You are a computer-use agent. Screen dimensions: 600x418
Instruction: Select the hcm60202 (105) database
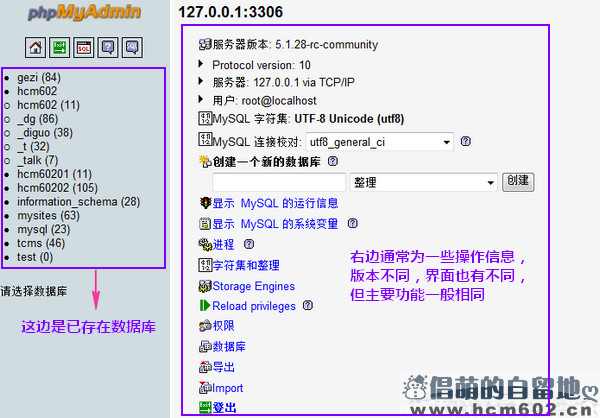coord(57,188)
